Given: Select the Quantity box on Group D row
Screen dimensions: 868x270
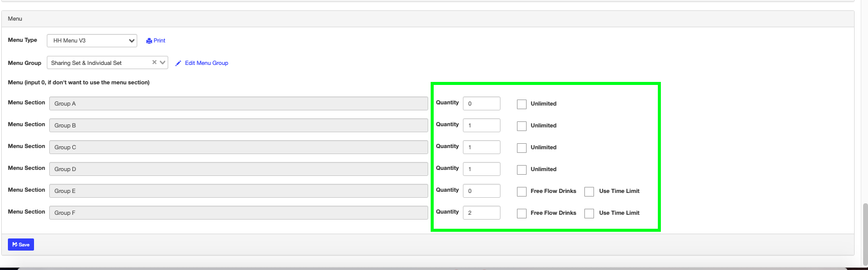Looking at the screenshot, I should 481,169.
